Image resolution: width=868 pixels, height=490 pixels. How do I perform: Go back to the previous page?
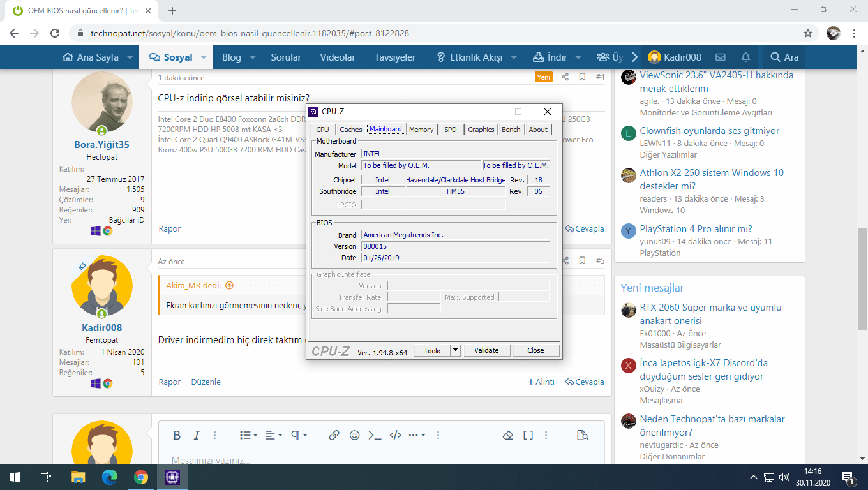(x=14, y=33)
